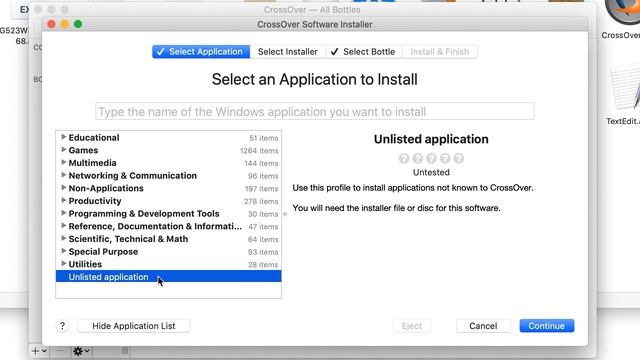Click the first rating question-mark circle

tap(404, 158)
